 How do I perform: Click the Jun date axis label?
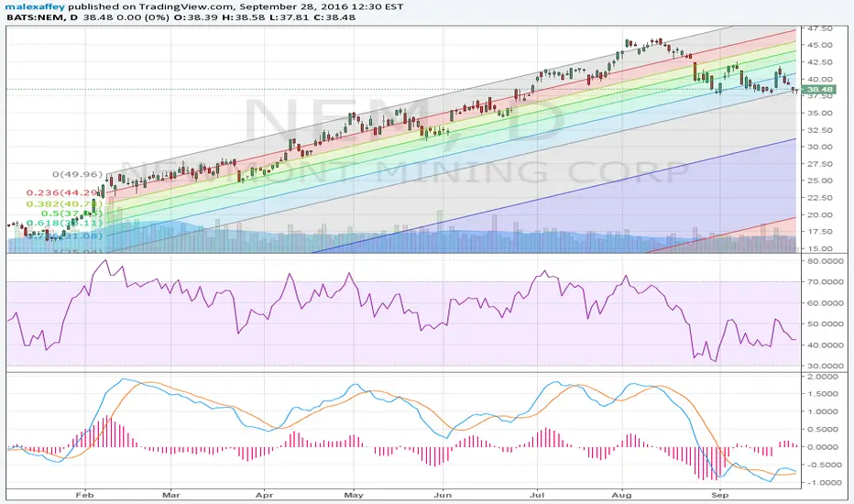(x=443, y=495)
